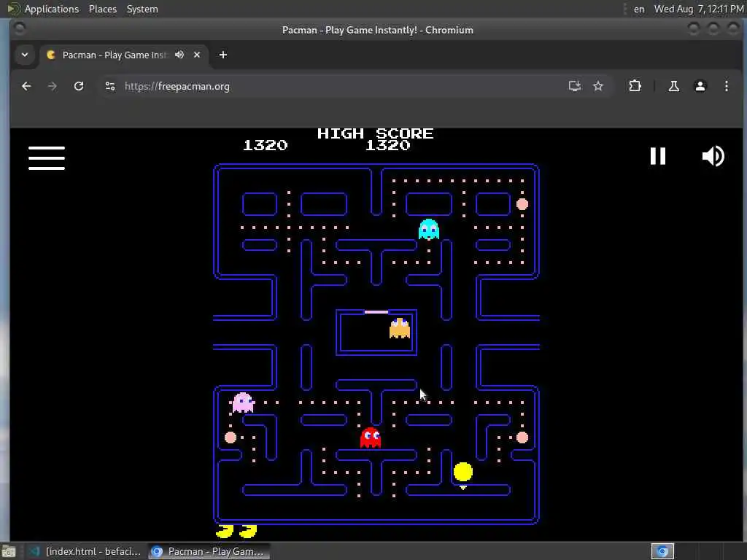Bookmark this page with the star
The image size is (747, 560).
pos(598,86)
